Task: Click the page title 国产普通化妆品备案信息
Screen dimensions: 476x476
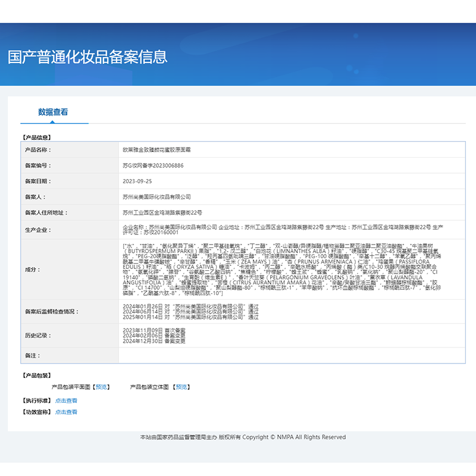Action: [x=87, y=57]
